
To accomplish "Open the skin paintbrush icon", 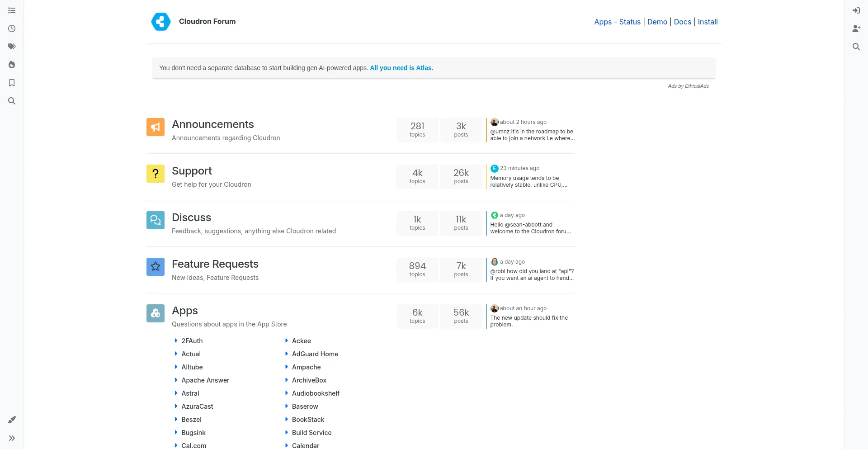I will pos(12,420).
